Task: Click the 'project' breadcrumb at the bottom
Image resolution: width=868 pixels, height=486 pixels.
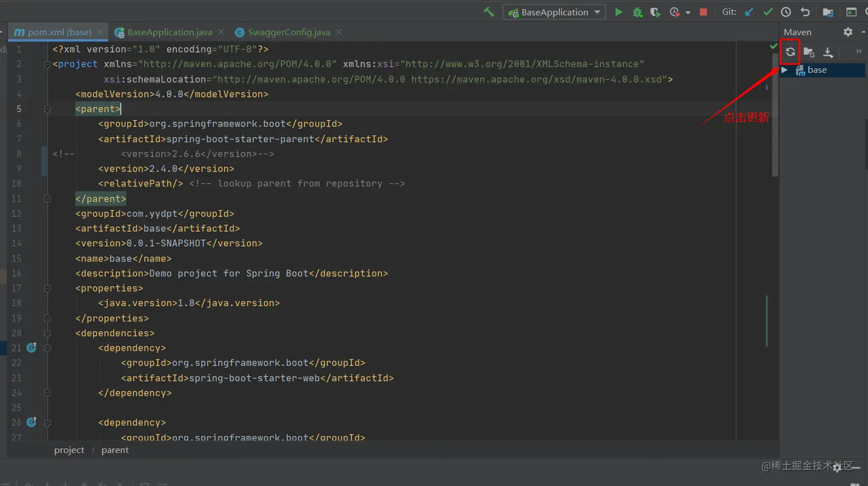Action: click(69, 450)
